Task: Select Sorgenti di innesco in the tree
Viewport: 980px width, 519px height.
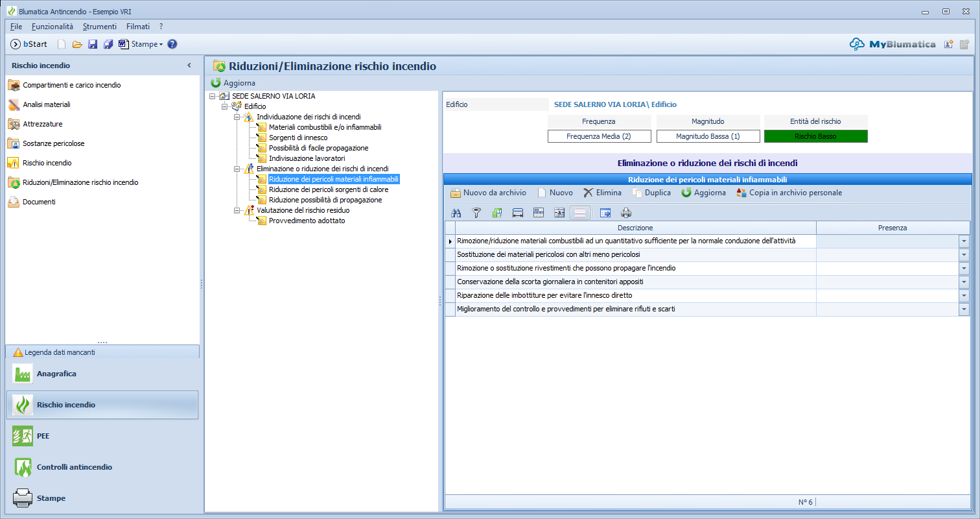Action: (298, 138)
